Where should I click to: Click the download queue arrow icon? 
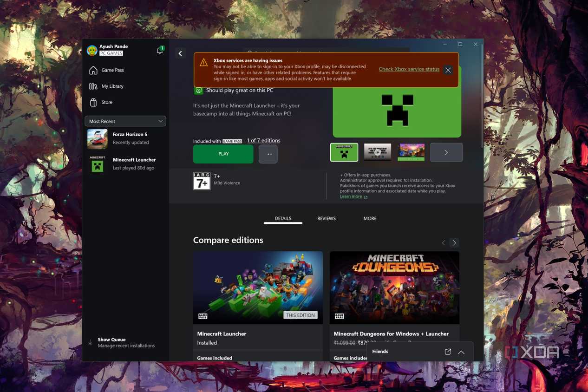[90, 343]
